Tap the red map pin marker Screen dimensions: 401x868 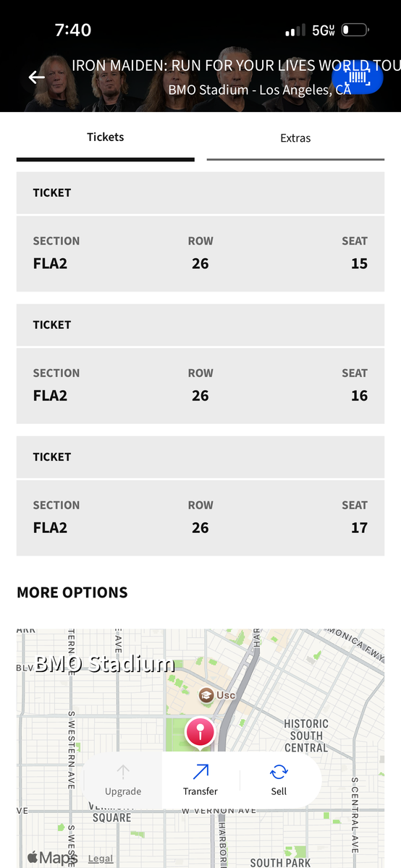tap(200, 733)
